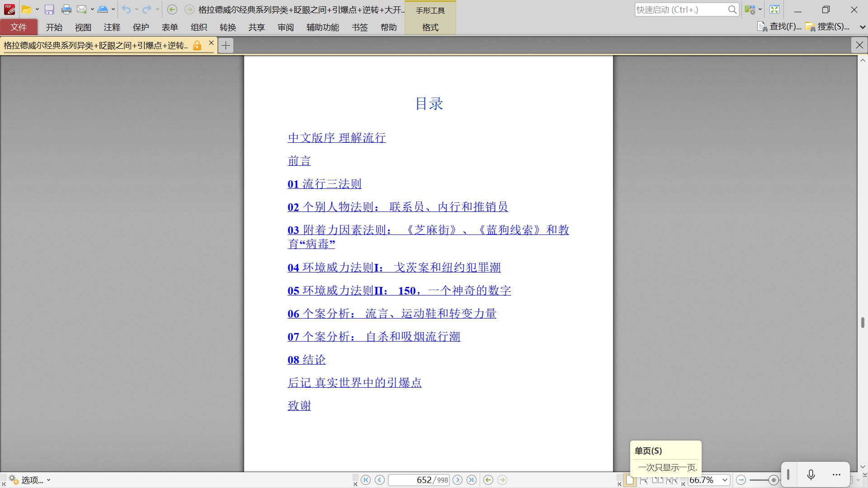This screenshot has width=868, height=488.
Task: Click the 08 结论 chapter link
Action: pos(307,360)
